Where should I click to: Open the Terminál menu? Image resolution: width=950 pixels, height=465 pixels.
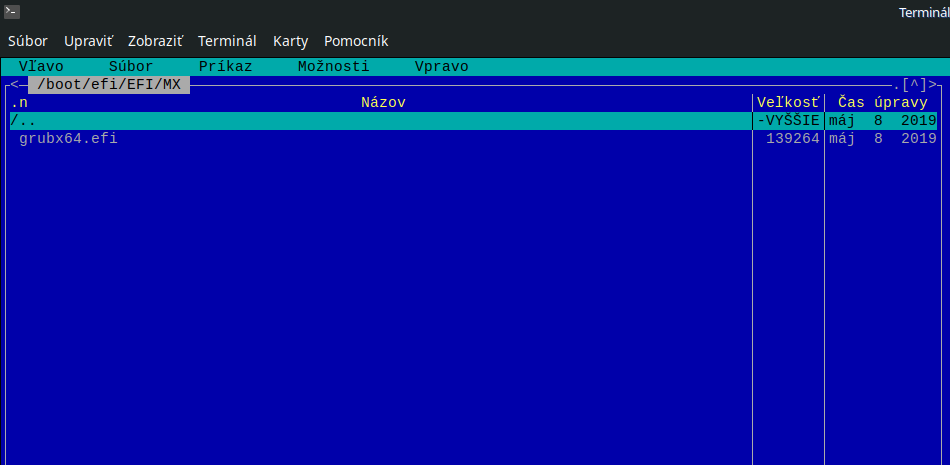227,41
